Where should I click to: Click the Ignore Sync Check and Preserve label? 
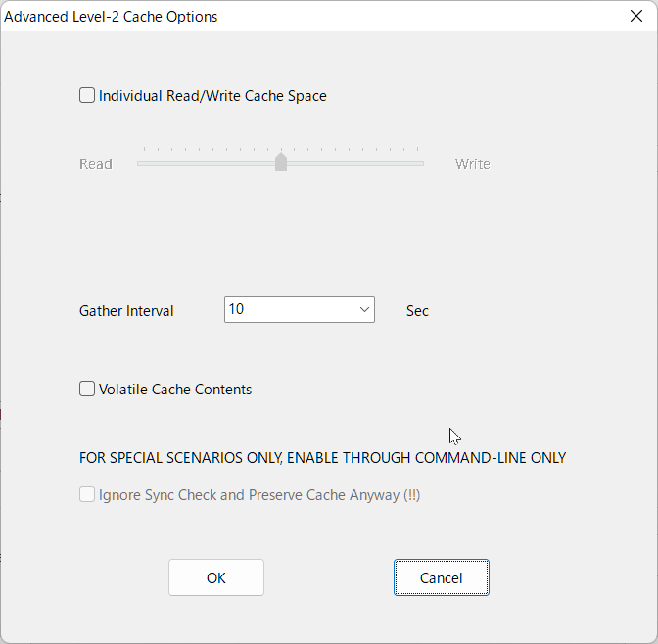pos(259,495)
